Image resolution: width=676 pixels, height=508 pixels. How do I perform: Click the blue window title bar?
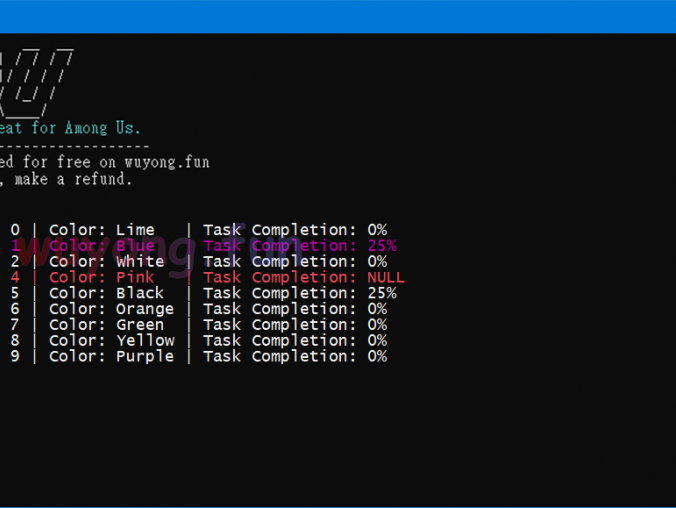pyautogui.click(x=338, y=16)
